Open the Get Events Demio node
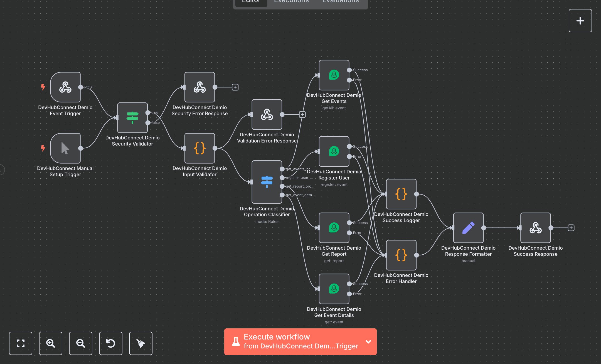The height and width of the screenshot is (364, 601). 334,74
